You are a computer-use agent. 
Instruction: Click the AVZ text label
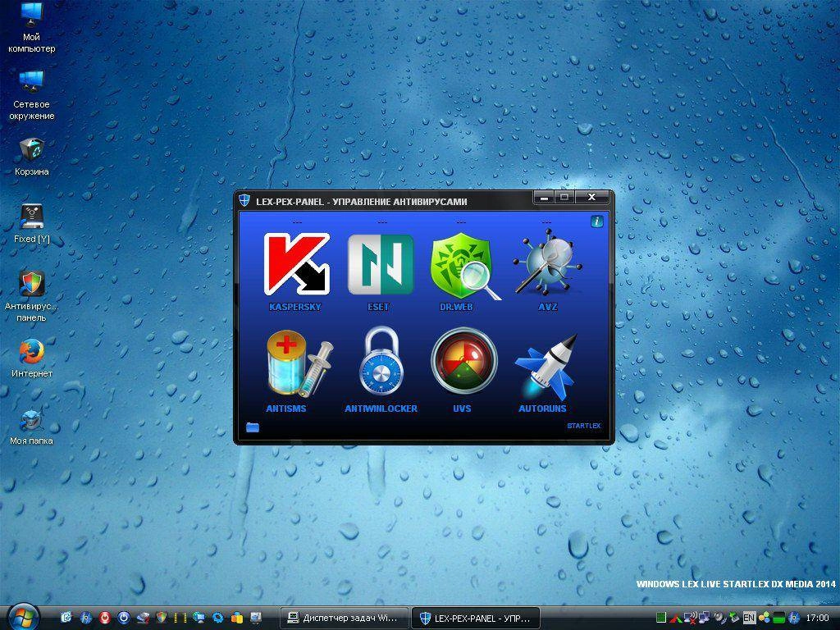pyautogui.click(x=547, y=307)
